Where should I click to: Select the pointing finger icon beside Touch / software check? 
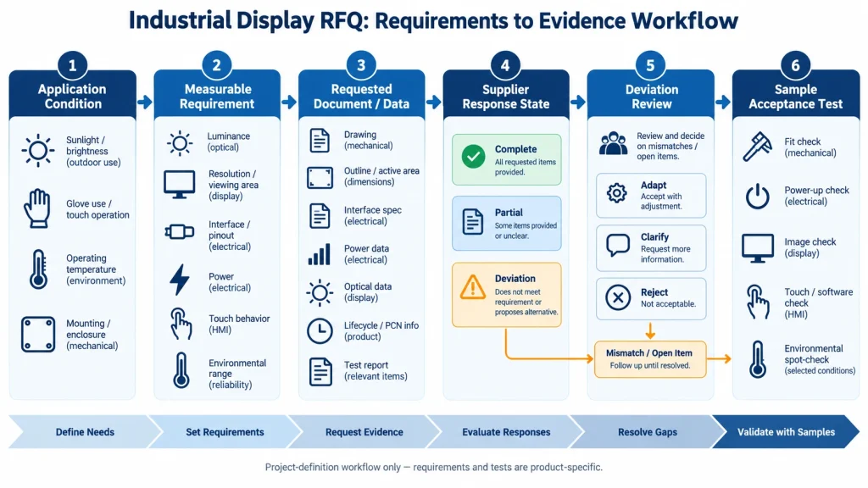757,302
